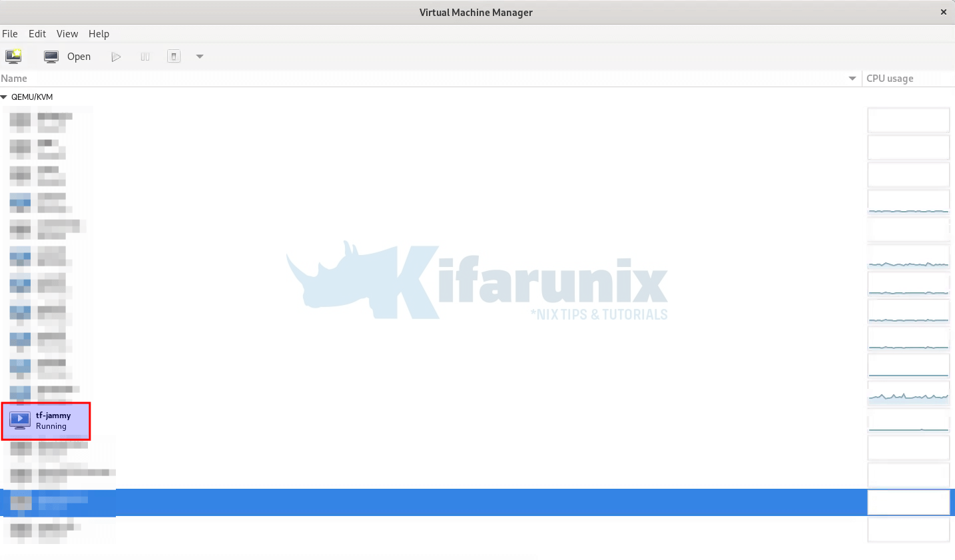Select the QEMU/KVM connection label
This screenshot has height=560, width=955.
(x=32, y=97)
